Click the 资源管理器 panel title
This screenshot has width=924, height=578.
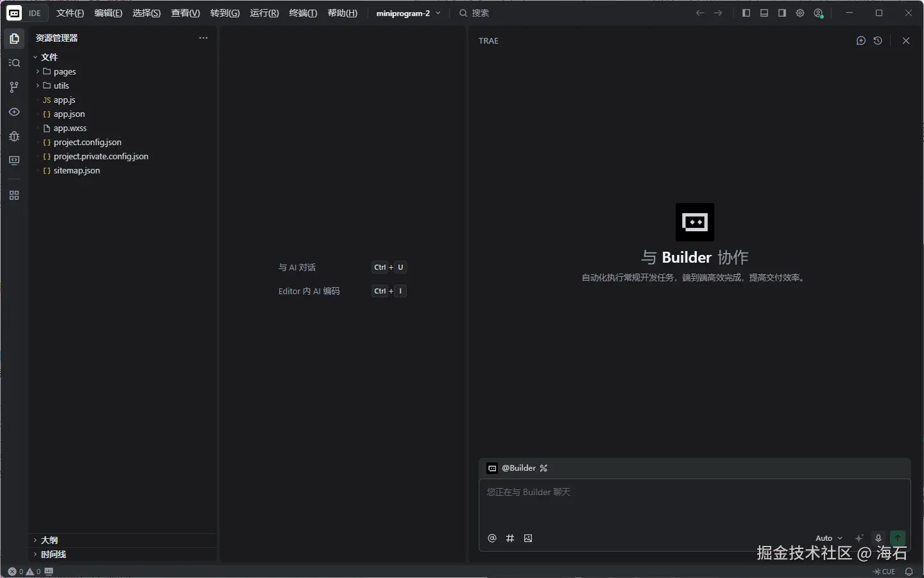tap(56, 38)
